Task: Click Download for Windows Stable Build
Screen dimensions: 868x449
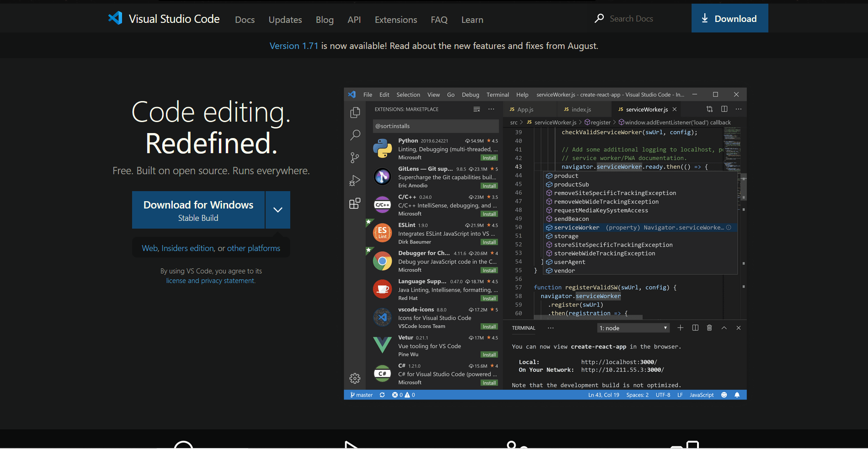Action: (198, 210)
